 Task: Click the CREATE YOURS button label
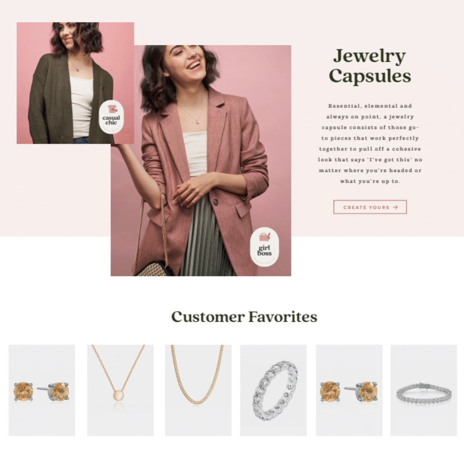coord(366,207)
